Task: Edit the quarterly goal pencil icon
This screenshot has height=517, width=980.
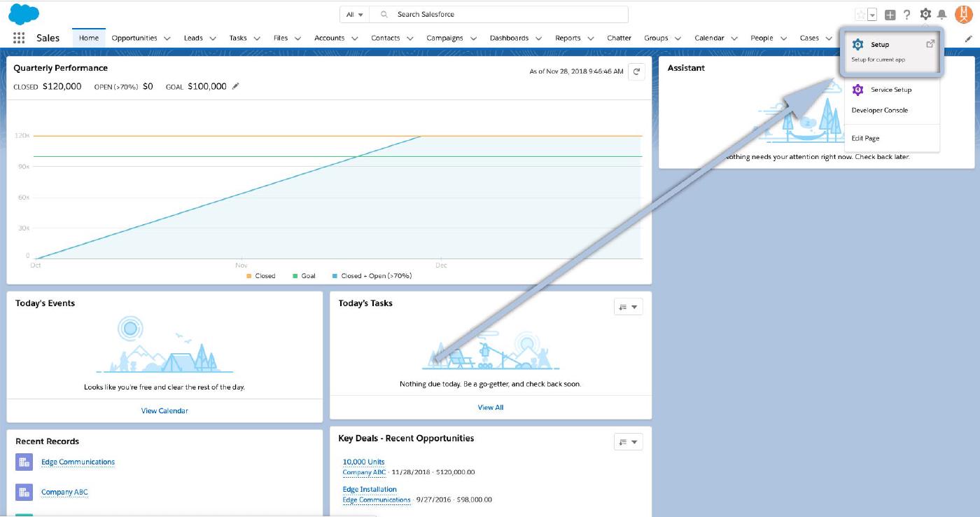Action: [236, 86]
